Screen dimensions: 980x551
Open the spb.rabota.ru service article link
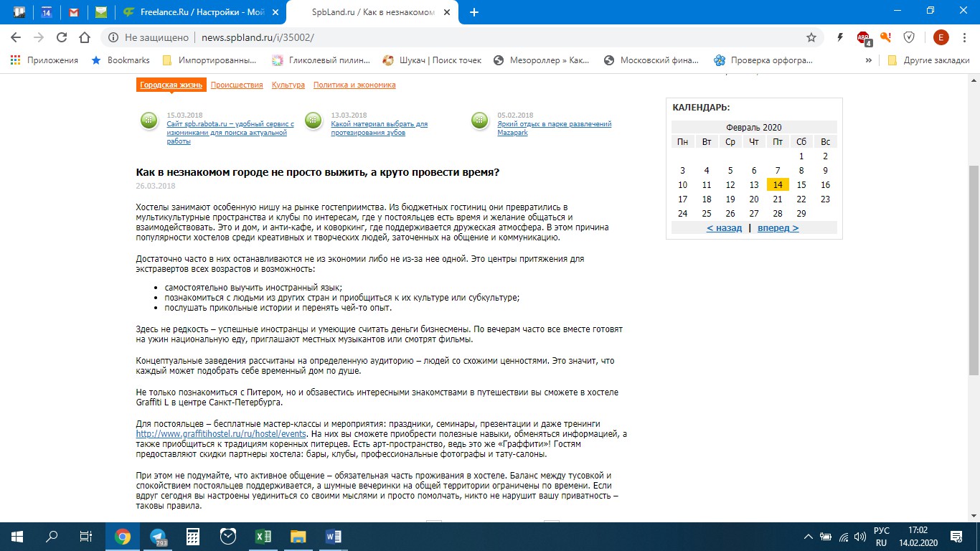[x=230, y=133]
